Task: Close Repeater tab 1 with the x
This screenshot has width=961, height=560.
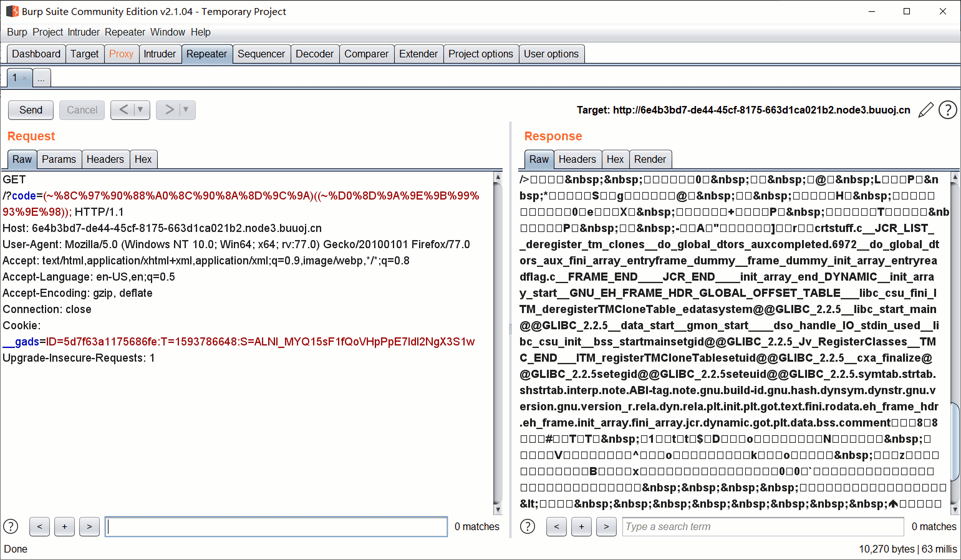Action: pos(24,78)
